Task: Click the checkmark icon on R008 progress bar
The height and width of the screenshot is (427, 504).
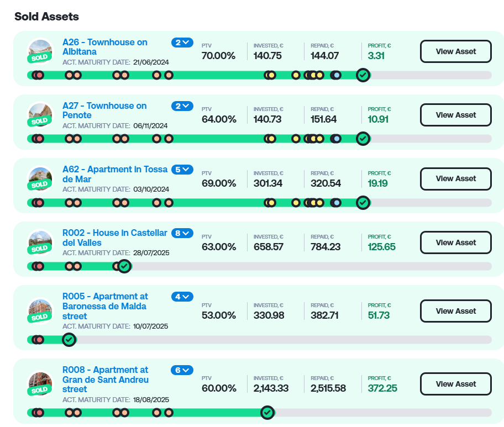Action: (x=267, y=412)
